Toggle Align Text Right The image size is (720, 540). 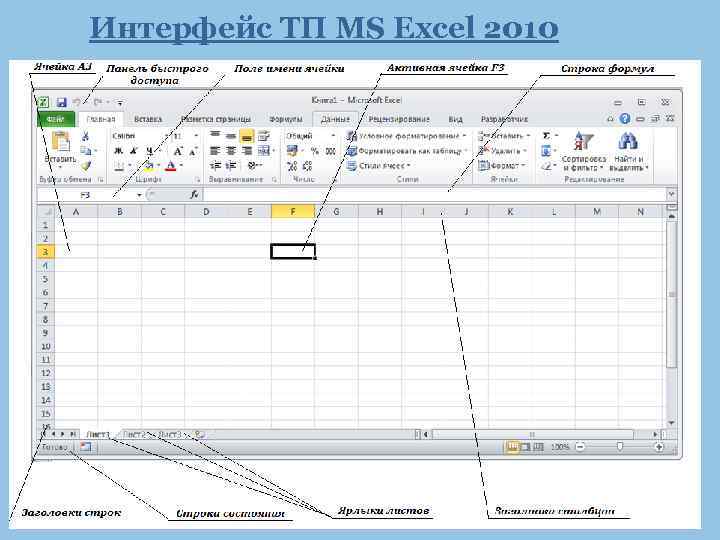point(247,151)
